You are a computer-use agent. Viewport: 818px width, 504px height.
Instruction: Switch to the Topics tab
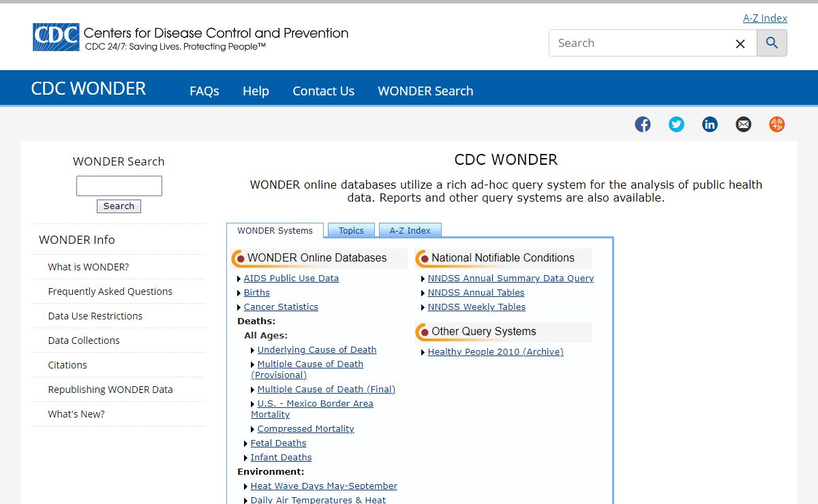click(x=351, y=230)
